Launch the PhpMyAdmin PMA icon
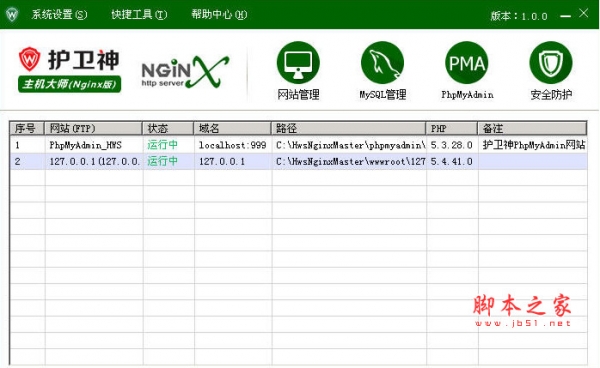The height and width of the screenshot is (368, 600). tap(466, 63)
